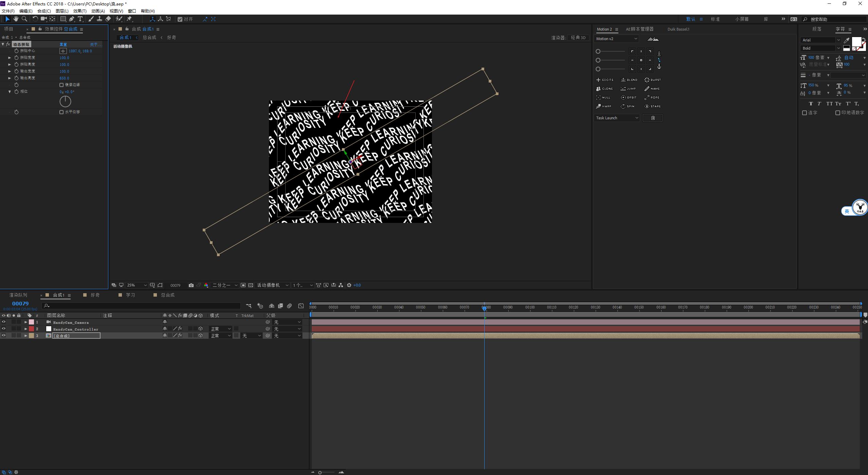The height and width of the screenshot is (475, 868).
Task: Open the Task Launch dropdown
Action: [617, 118]
